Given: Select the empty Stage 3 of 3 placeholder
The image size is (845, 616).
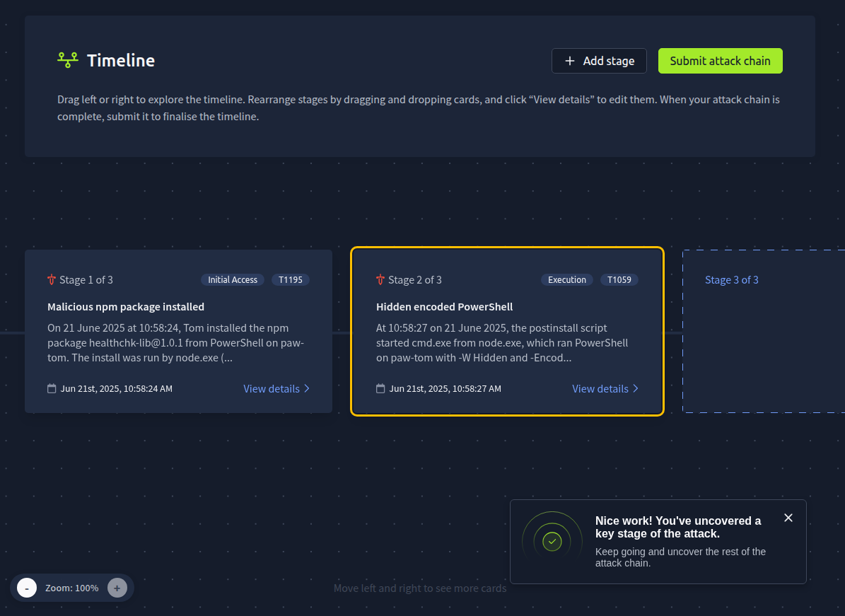Looking at the screenshot, I should click(764, 332).
